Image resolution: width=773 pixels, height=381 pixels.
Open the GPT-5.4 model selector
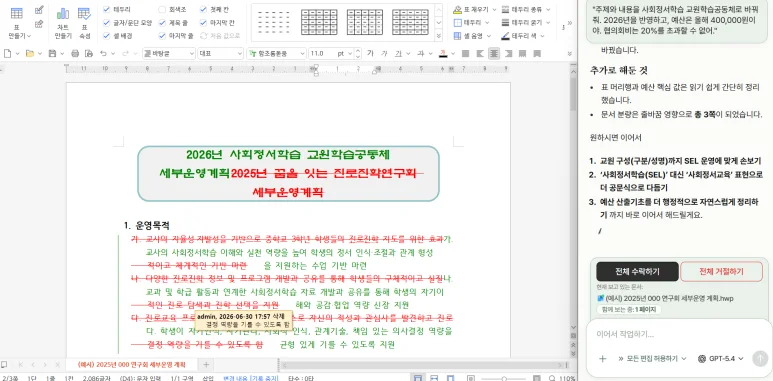click(x=722, y=358)
